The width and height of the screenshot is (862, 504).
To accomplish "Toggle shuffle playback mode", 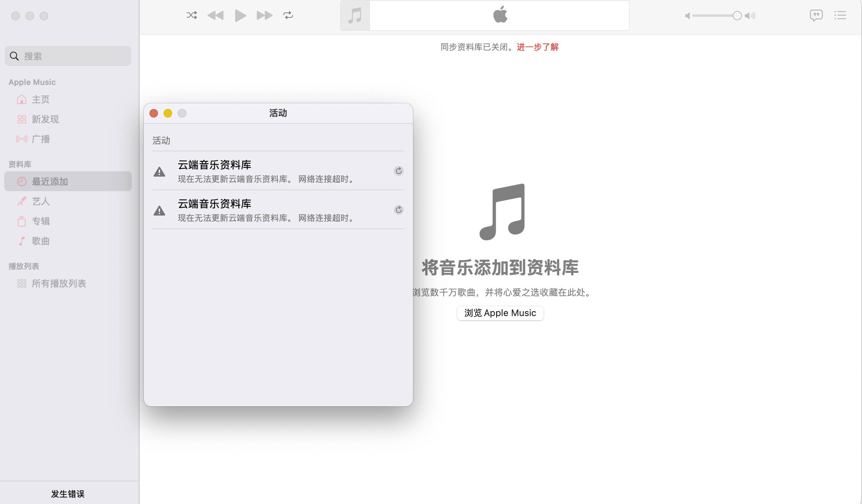I will tap(192, 15).
